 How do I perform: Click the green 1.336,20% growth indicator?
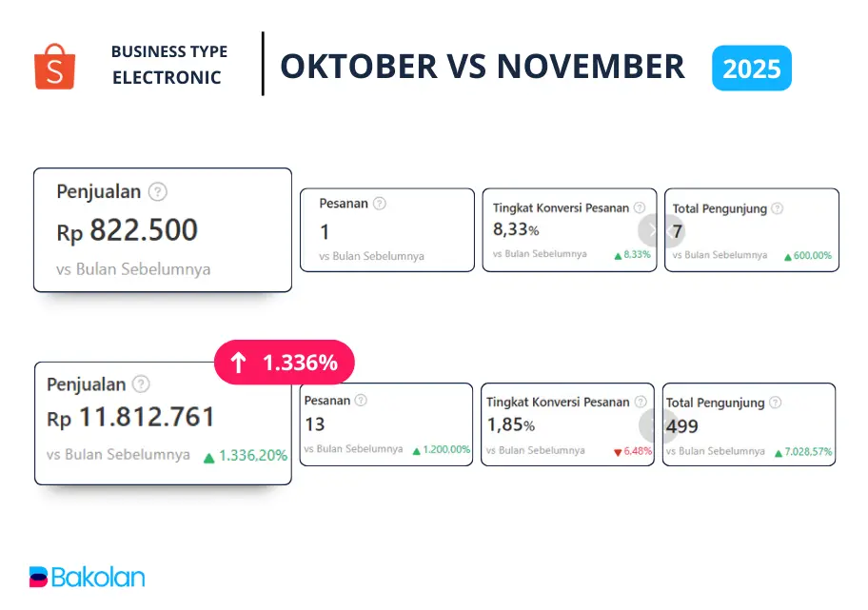point(246,456)
